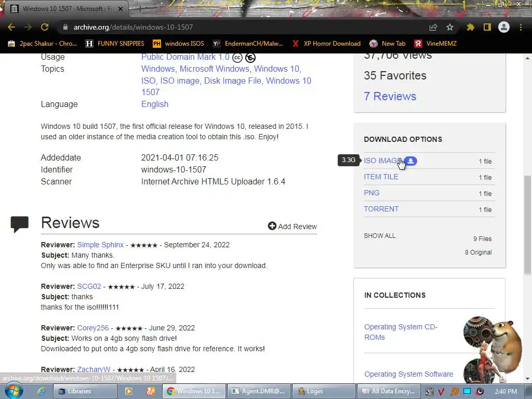Open the windows ISOS bookmark
This screenshot has height=399, width=532.
tap(179, 44)
